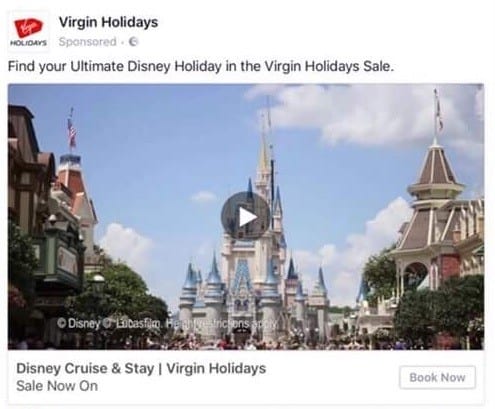The height and width of the screenshot is (409, 495).
Task: Click the Disney Lucasfilm copyright overlay text
Action: point(167,323)
